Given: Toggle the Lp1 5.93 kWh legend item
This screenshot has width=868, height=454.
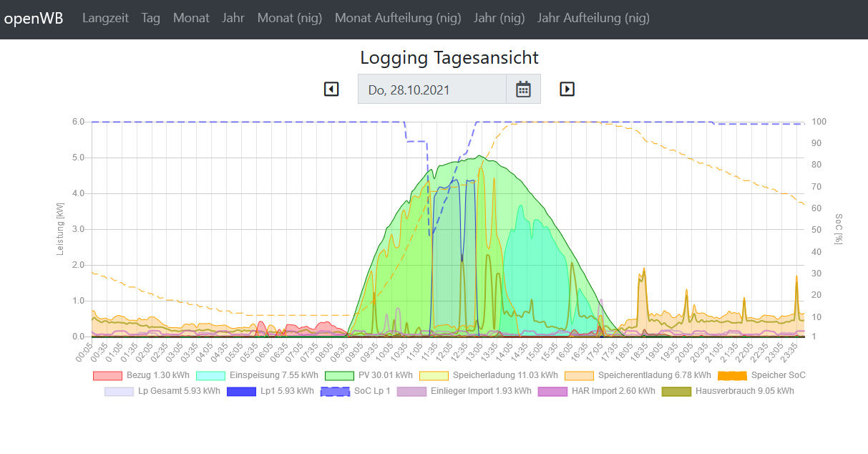Looking at the screenshot, I should click(270, 391).
